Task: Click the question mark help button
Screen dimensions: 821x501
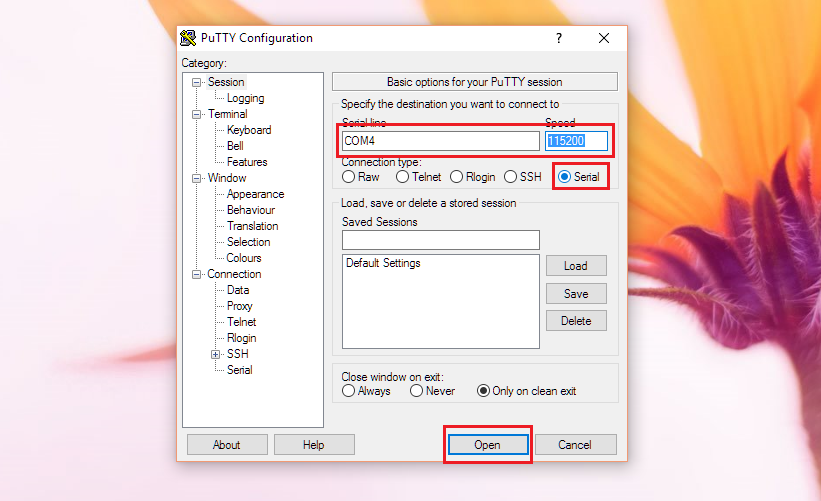Action: click(x=559, y=38)
